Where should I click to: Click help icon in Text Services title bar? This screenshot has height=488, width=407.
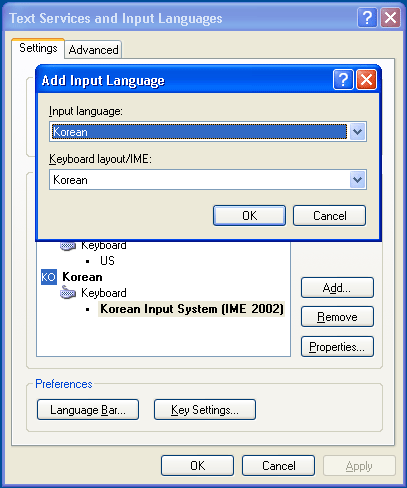click(x=367, y=17)
